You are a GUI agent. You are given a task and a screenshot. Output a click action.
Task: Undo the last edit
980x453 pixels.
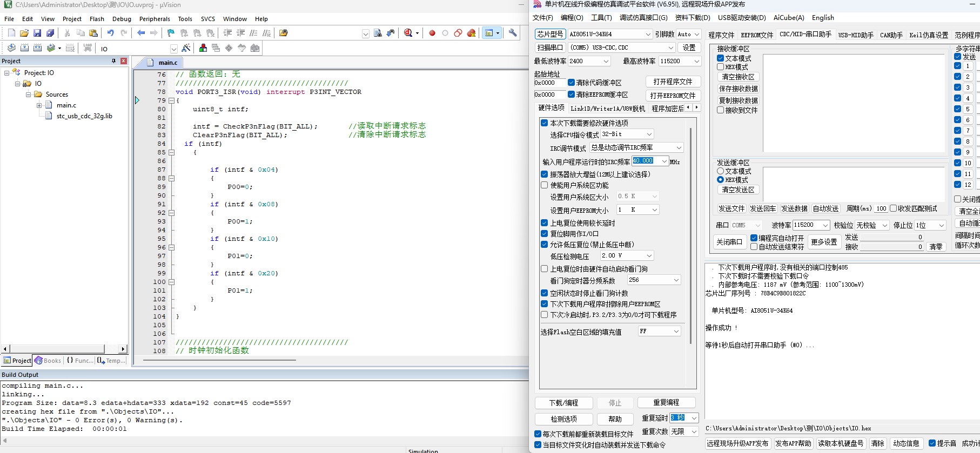(x=111, y=33)
